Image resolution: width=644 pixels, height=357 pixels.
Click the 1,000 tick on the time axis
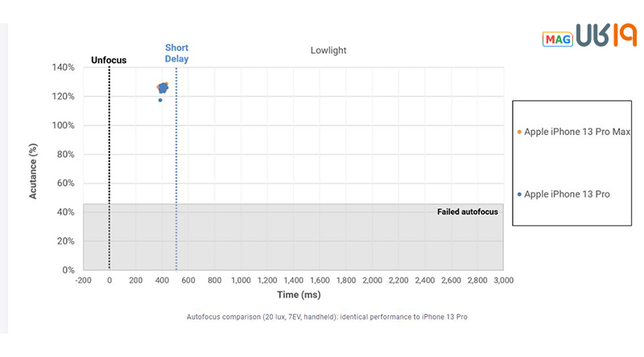coord(241,280)
